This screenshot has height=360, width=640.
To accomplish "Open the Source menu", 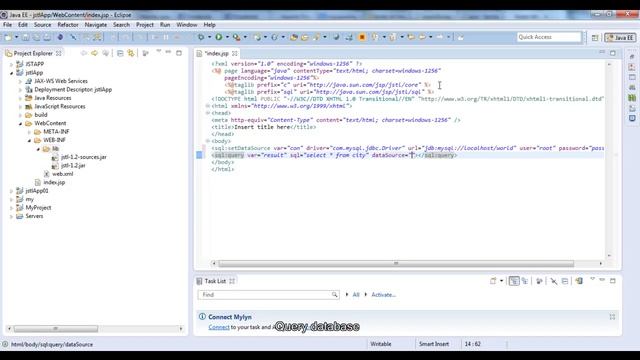I will [42, 25].
